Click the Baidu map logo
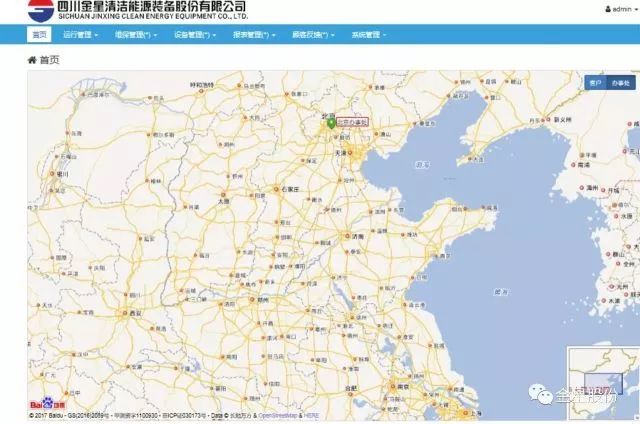The height and width of the screenshot is (424, 640). (x=47, y=404)
